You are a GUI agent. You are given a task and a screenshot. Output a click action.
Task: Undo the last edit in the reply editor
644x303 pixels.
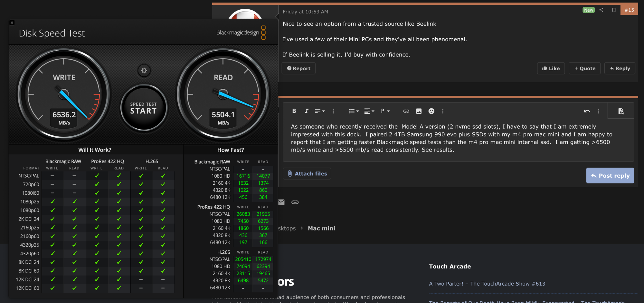point(587,111)
